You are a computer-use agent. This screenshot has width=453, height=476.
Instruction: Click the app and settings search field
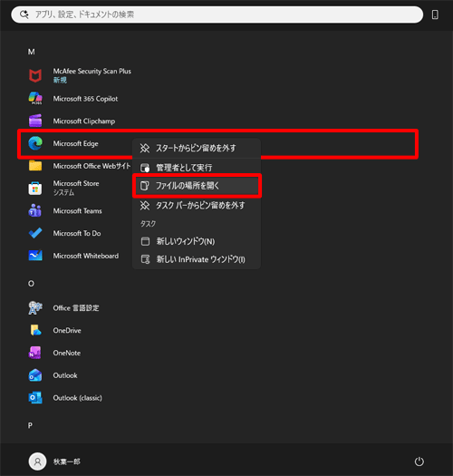point(217,15)
